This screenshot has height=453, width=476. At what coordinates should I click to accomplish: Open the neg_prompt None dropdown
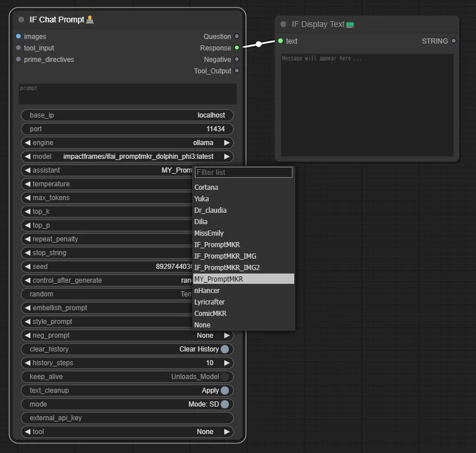pyautogui.click(x=127, y=335)
